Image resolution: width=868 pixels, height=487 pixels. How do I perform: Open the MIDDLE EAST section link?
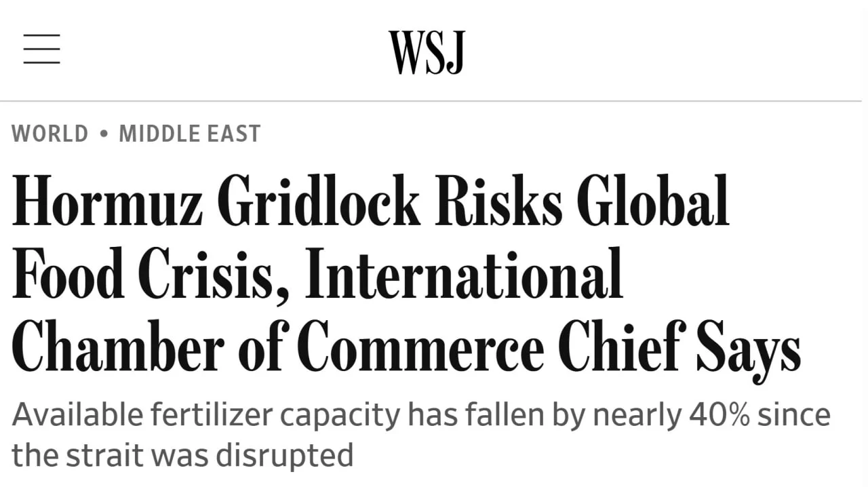[190, 134]
